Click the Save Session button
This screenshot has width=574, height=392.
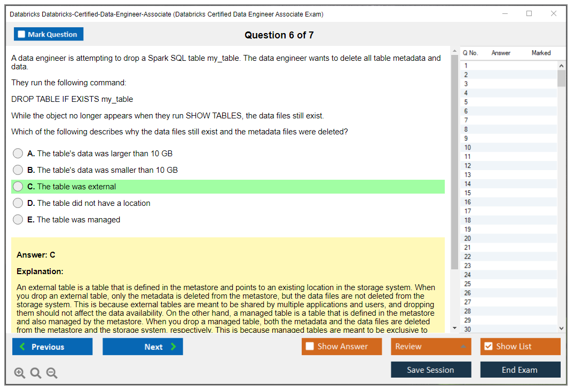pyautogui.click(x=431, y=370)
